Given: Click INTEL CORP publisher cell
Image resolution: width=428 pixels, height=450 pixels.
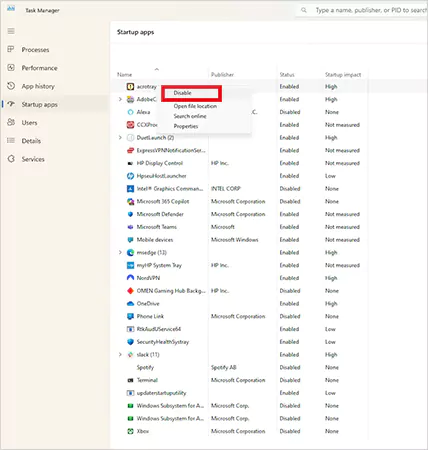Looking at the screenshot, I should pyautogui.click(x=226, y=189).
